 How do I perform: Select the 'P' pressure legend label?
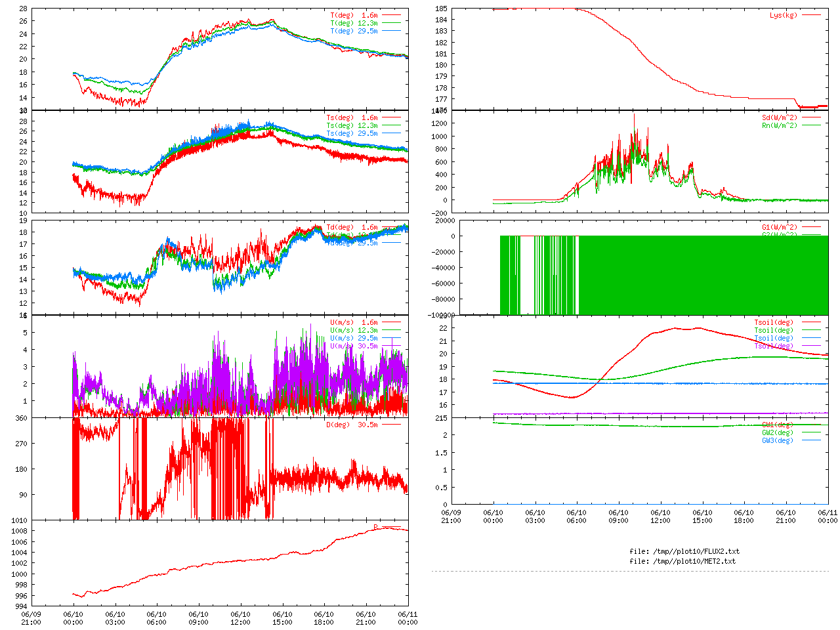coord(376,527)
